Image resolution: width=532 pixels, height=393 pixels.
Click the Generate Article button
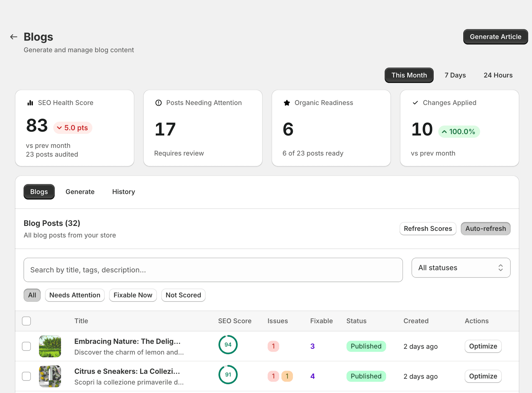click(x=495, y=37)
